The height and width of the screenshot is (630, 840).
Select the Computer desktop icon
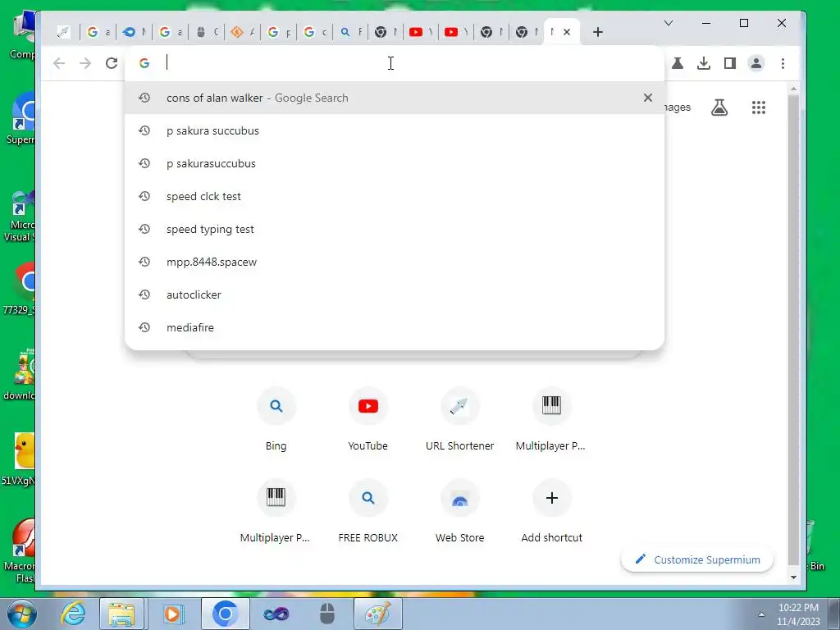pos(21,35)
